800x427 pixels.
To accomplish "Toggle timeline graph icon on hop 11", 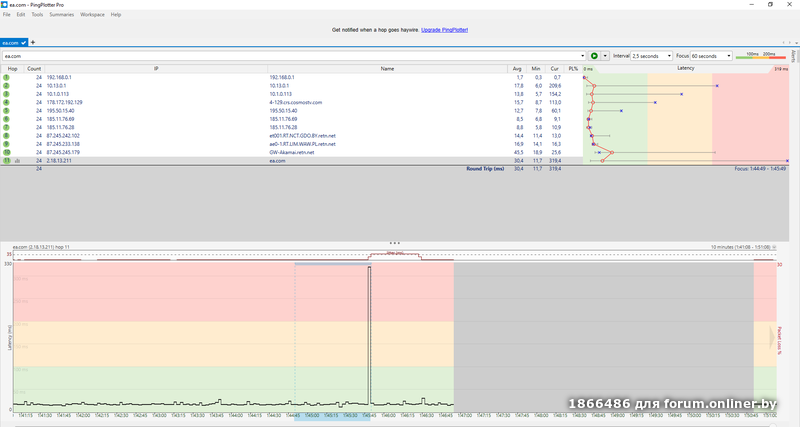I will [17, 160].
